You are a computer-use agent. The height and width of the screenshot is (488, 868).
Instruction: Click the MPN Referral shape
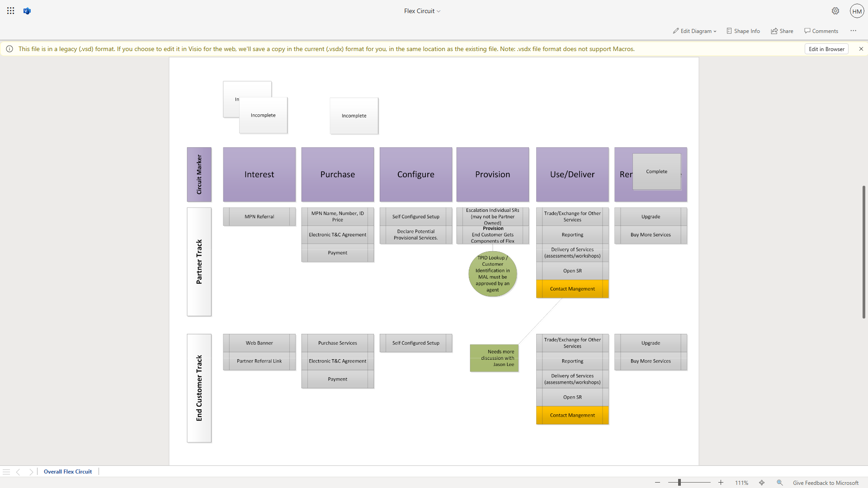point(259,216)
